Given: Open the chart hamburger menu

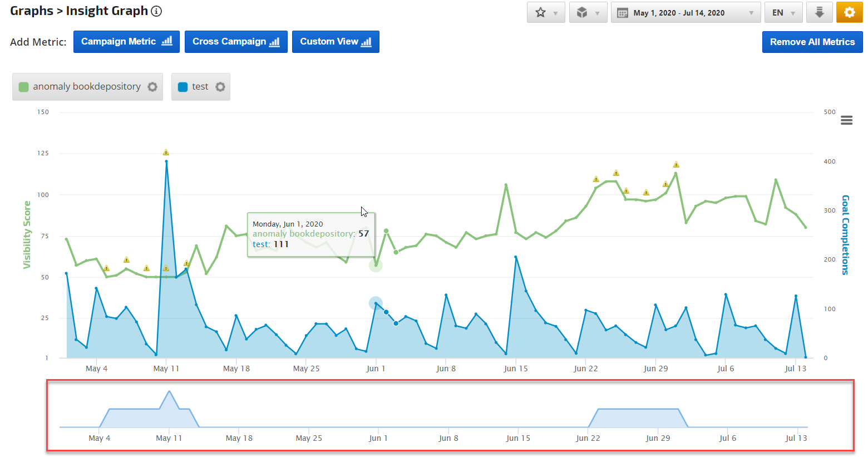Looking at the screenshot, I should click(846, 120).
